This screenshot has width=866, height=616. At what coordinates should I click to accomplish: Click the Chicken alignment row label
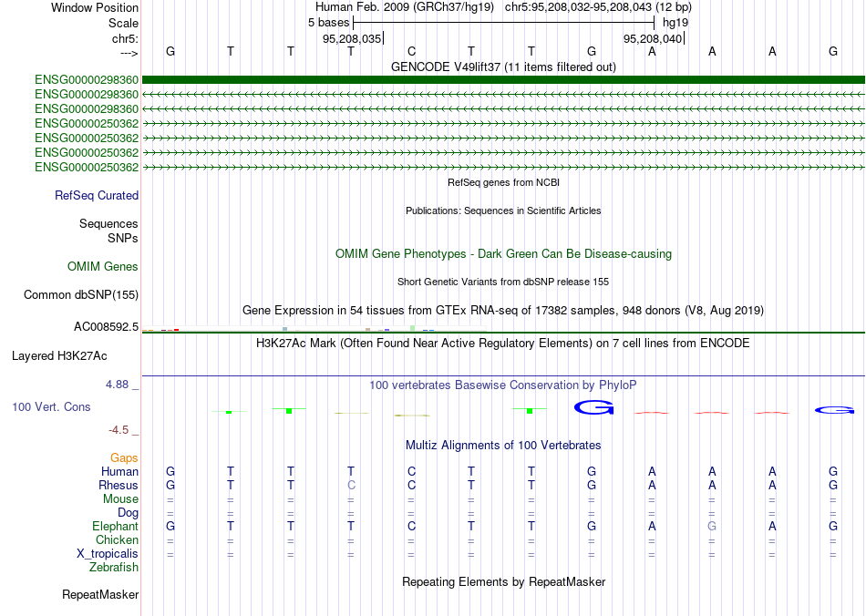point(117,539)
